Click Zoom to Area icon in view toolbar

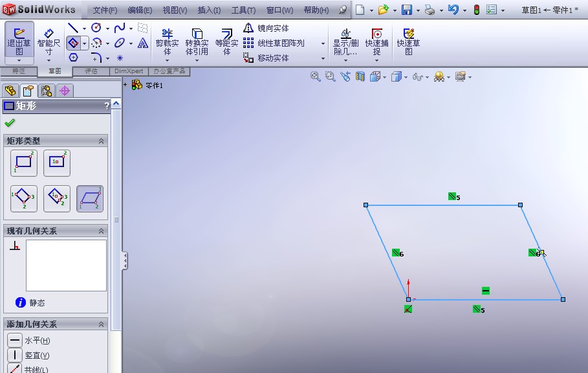(331, 76)
